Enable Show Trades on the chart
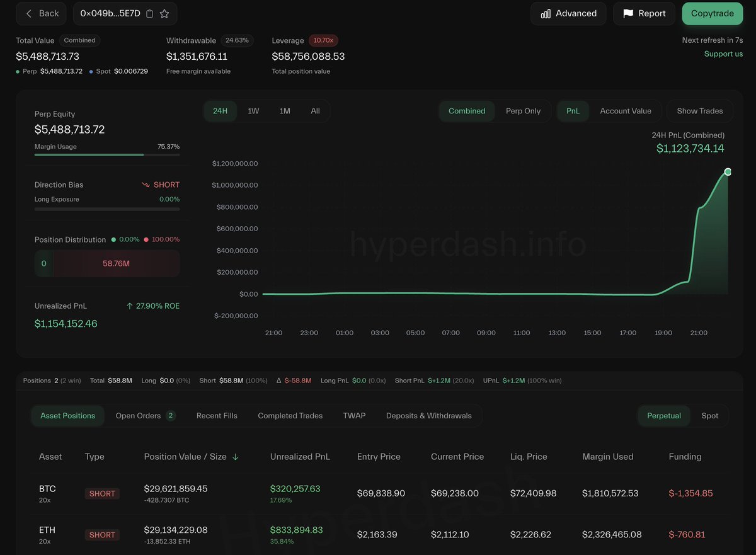This screenshot has width=756, height=555. tap(699, 110)
